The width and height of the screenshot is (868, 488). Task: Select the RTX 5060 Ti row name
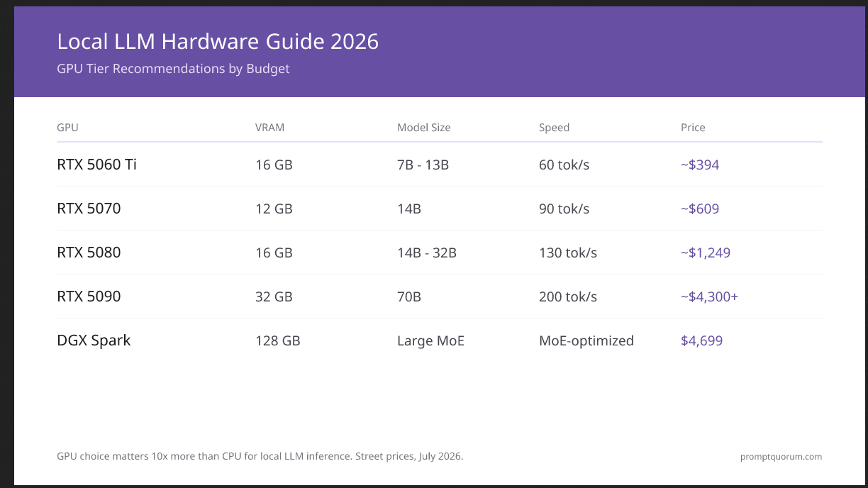96,165
